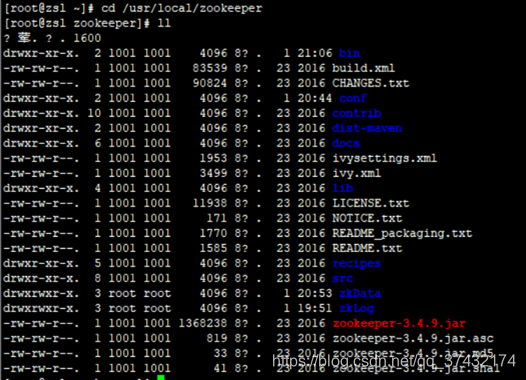Click the file size 3499 on ivy.xml row
This screenshot has height=380, width=526.
click(x=213, y=173)
